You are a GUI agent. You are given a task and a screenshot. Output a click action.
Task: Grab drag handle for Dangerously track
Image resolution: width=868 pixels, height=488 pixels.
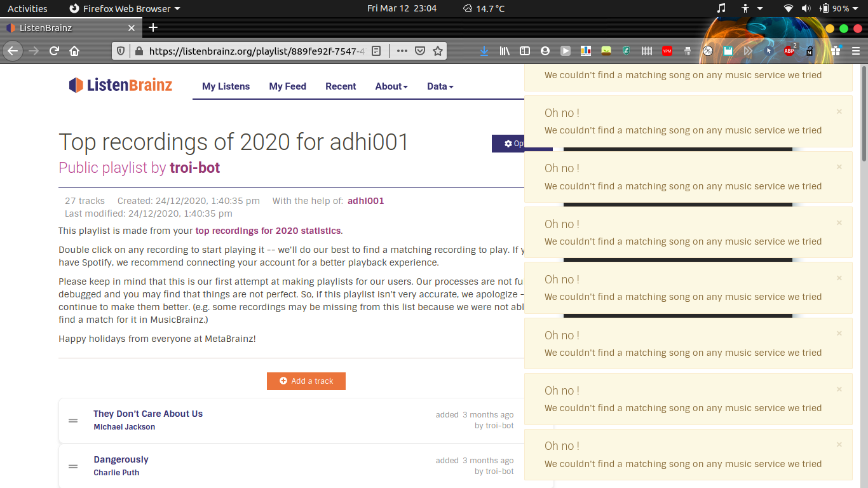(73, 466)
